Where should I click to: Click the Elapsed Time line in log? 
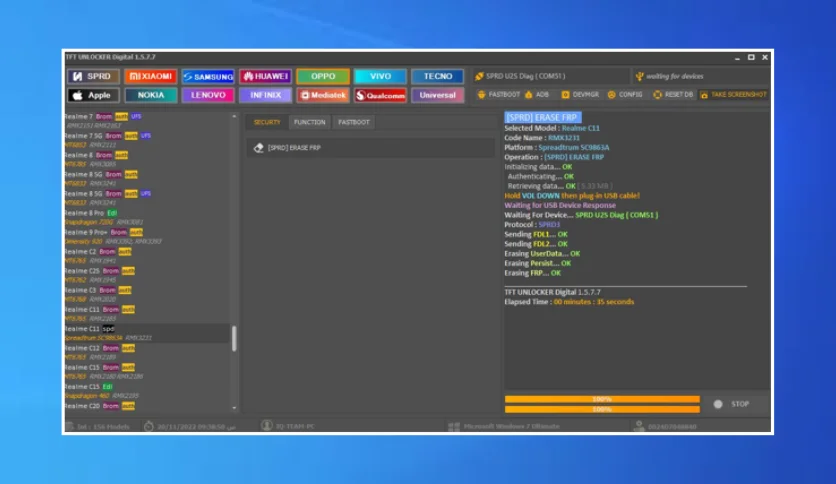coord(569,302)
